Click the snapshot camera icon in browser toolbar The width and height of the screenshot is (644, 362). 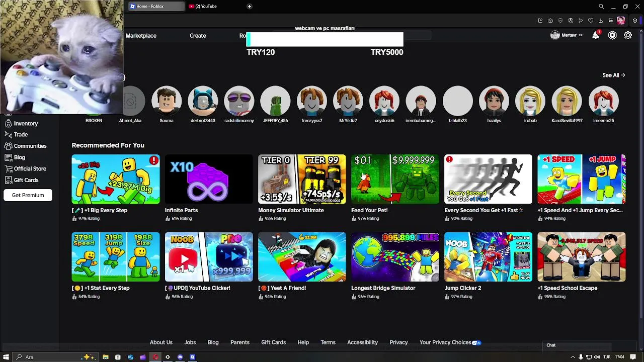click(550, 21)
